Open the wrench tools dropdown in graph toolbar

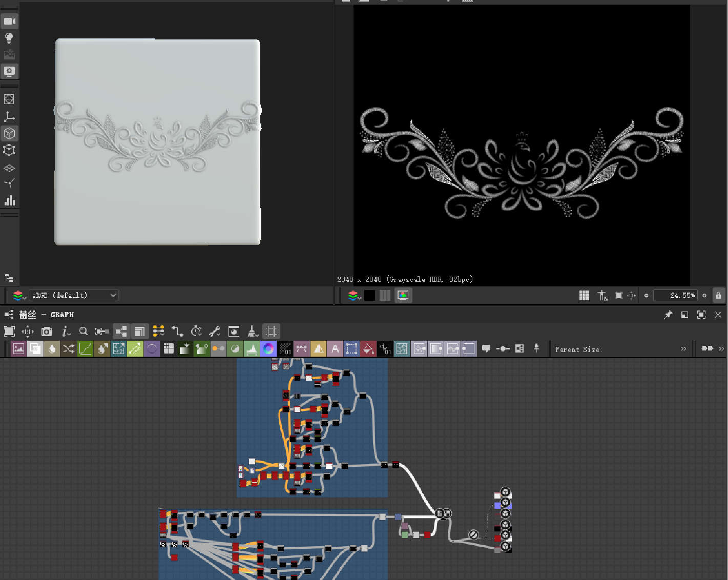[x=215, y=332]
